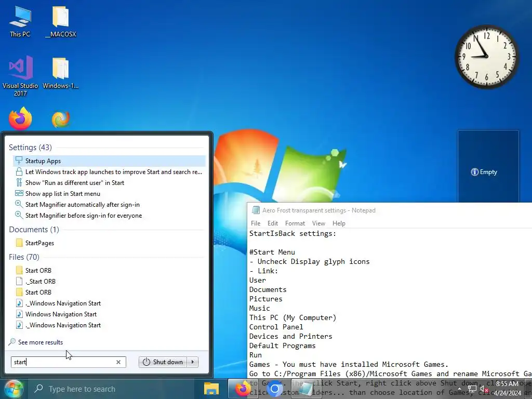Open 'Let Windows track app launches' setting
Image resolution: width=532 pixels, height=399 pixels.
point(109,171)
